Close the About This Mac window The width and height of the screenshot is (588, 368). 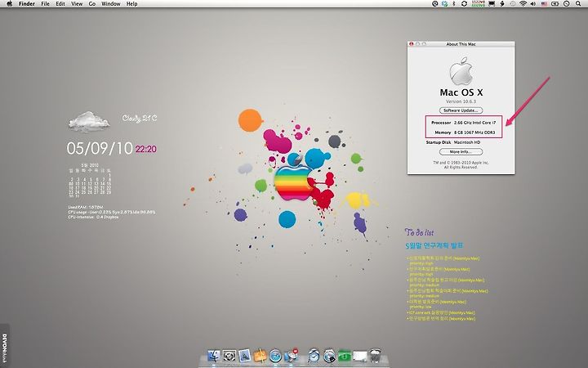click(x=411, y=44)
